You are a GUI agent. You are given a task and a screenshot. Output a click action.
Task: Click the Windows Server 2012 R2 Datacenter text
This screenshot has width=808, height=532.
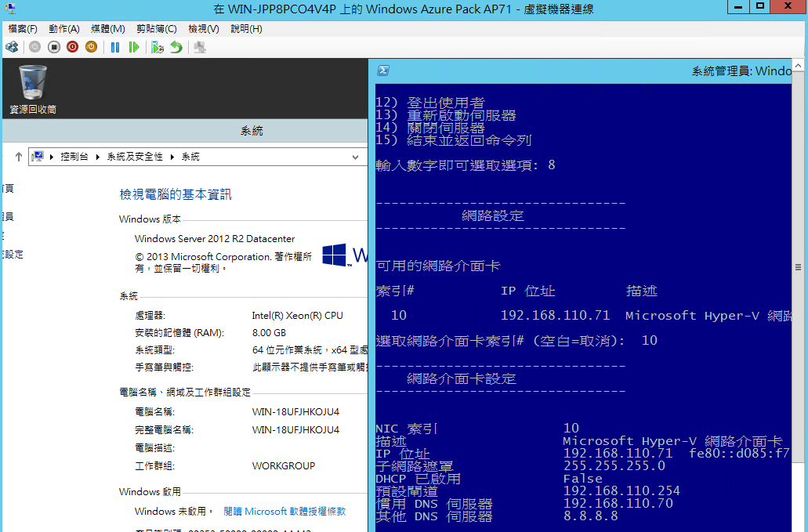(215, 238)
